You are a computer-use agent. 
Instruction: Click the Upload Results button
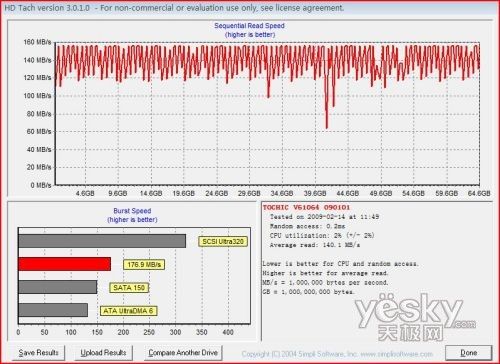(103, 353)
